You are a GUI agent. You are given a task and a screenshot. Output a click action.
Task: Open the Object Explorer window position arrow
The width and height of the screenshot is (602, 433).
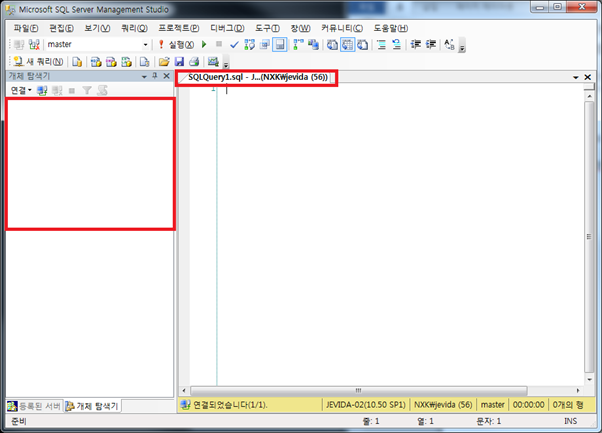144,76
